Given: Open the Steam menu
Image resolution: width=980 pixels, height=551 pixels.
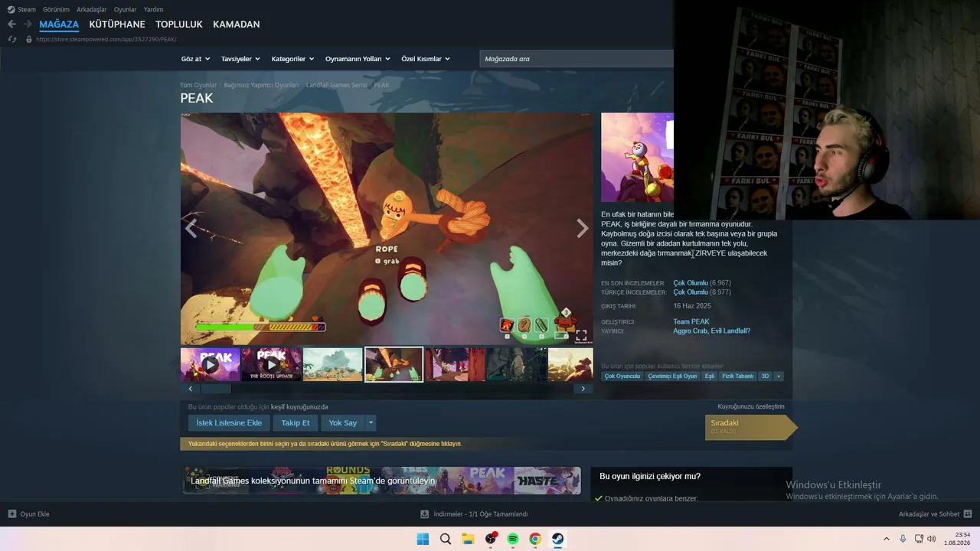Looking at the screenshot, I should point(27,9).
